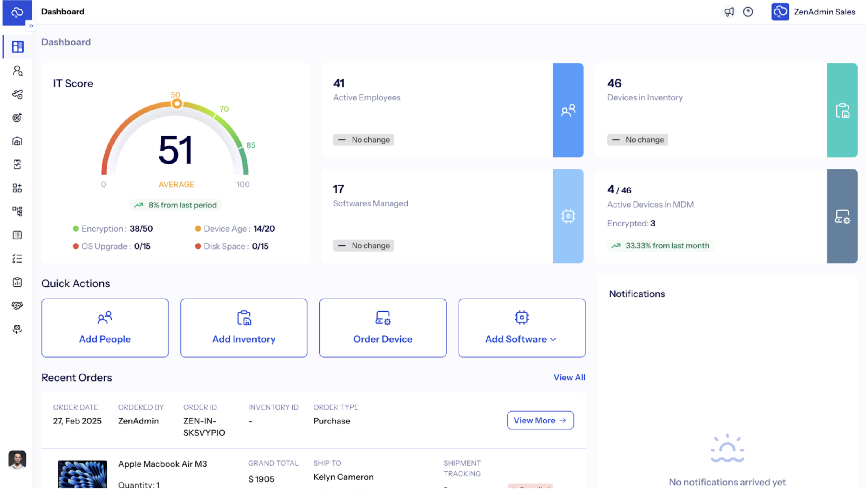
Task: Click the handshake partnerships icon in sidebar
Action: tap(17, 305)
